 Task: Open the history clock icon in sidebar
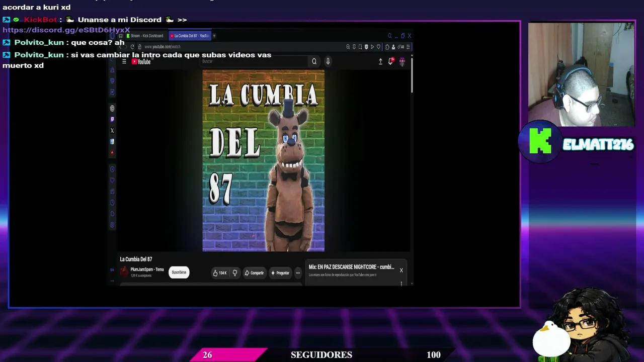point(112,203)
